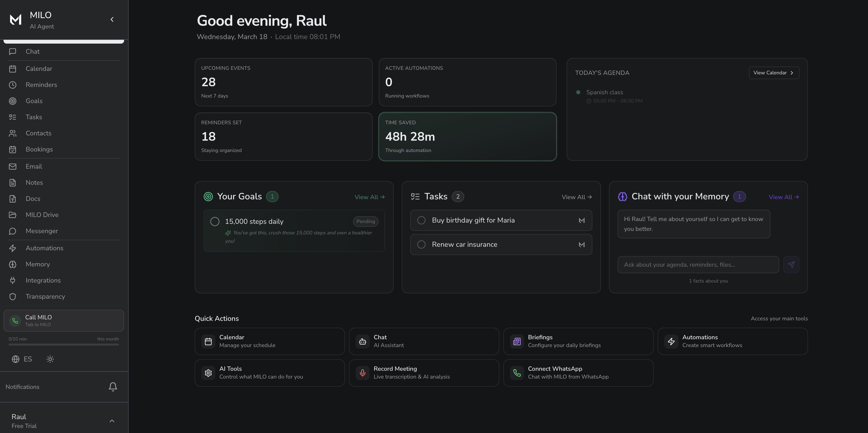Open Memory in the sidebar

(x=38, y=264)
